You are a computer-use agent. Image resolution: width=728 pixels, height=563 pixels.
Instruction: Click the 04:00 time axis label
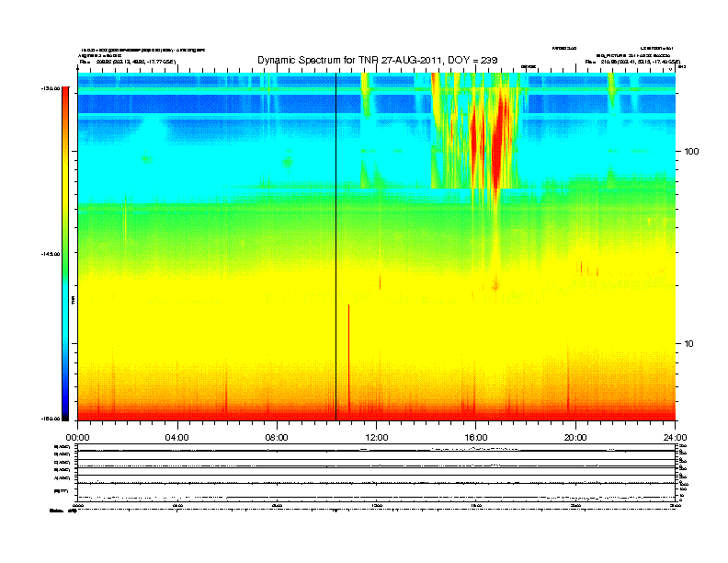(x=177, y=438)
